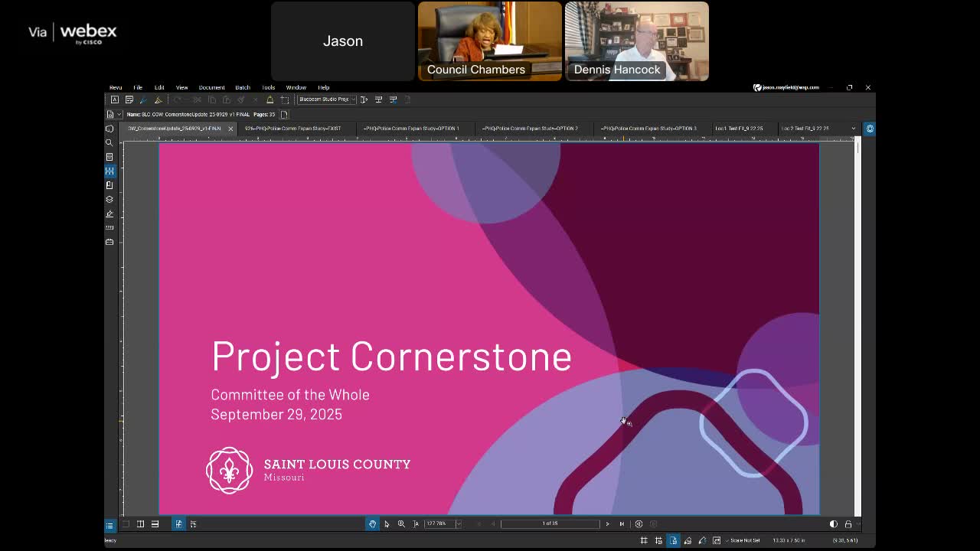Toggle snap to grid in status bar
The height and width of the screenshot is (551, 980).
[658, 540]
